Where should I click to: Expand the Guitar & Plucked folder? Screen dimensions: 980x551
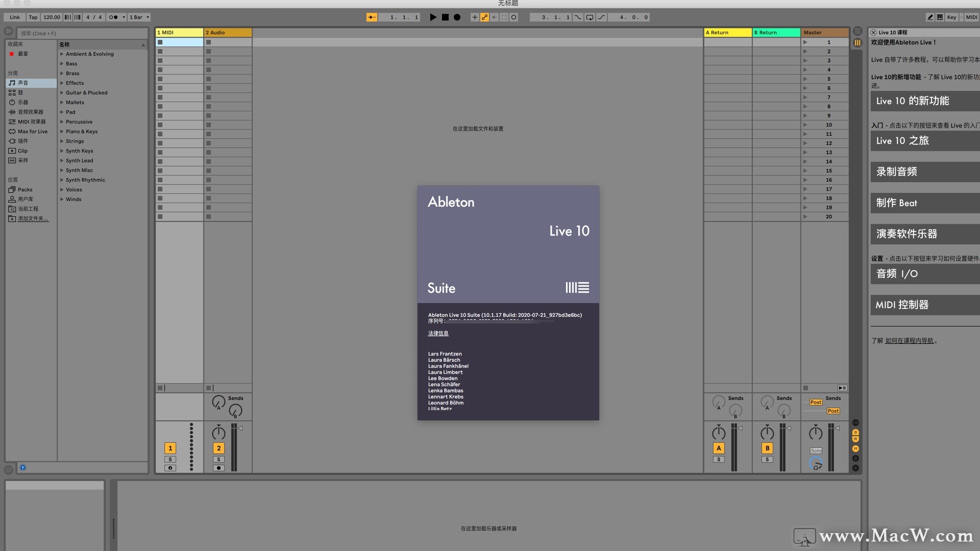click(62, 92)
